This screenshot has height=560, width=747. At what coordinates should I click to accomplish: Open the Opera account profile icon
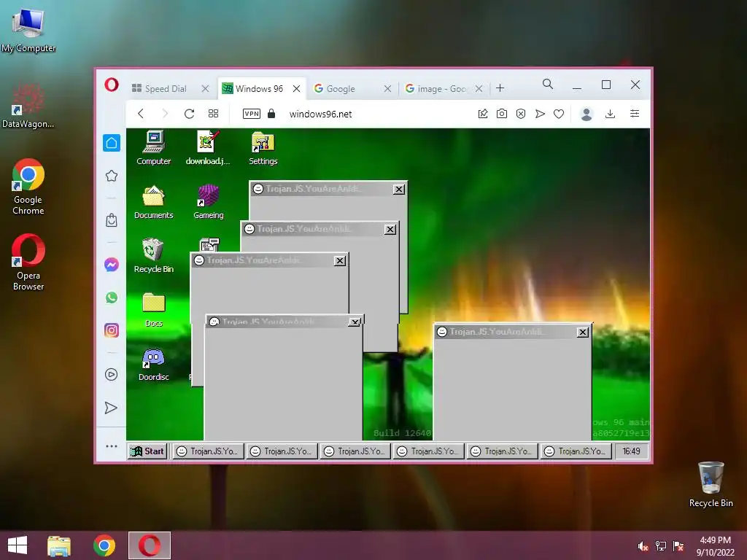coord(587,114)
